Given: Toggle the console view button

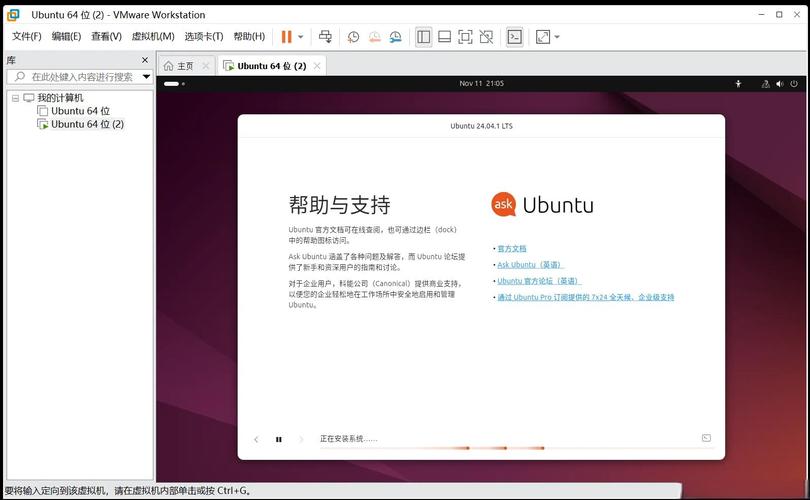Looking at the screenshot, I should (515, 37).
